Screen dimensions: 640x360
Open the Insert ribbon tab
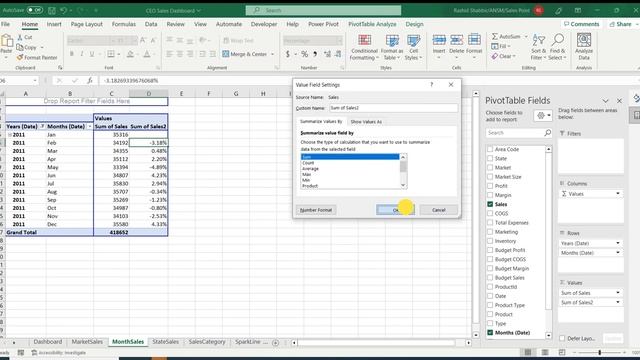pyautogui.click(x=54, y=24)
